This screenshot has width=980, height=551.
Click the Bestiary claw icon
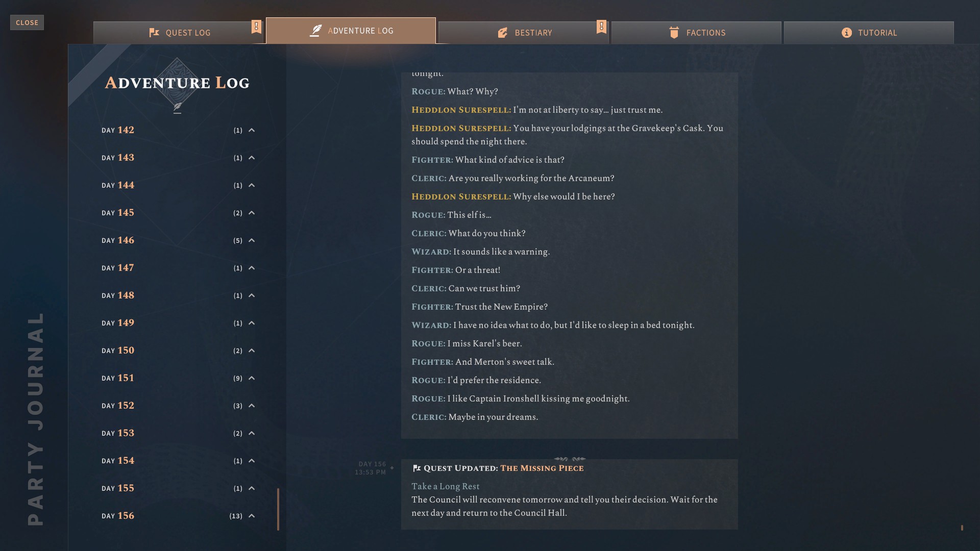tap(503, 33)
